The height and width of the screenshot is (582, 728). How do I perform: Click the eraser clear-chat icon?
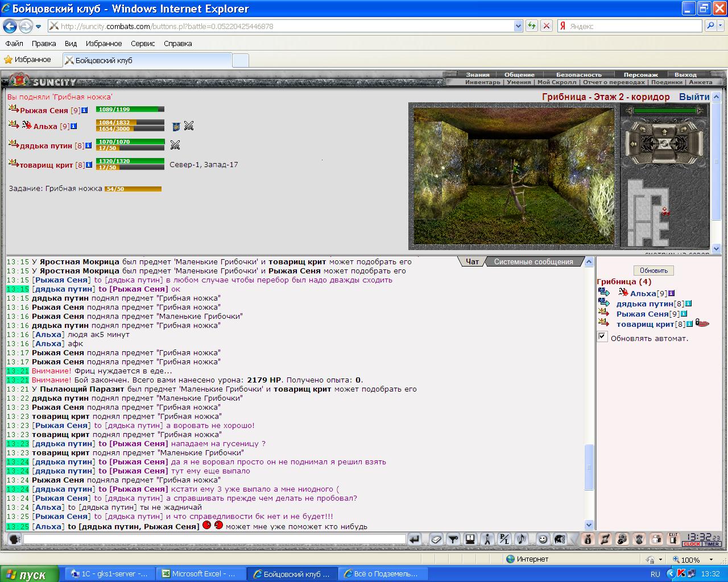click(436, 539)
